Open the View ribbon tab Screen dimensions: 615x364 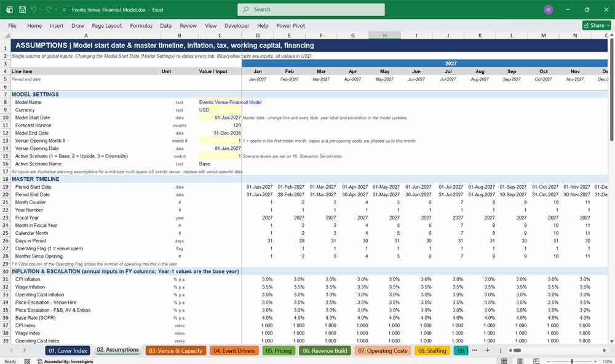click(x=210, y=25)
